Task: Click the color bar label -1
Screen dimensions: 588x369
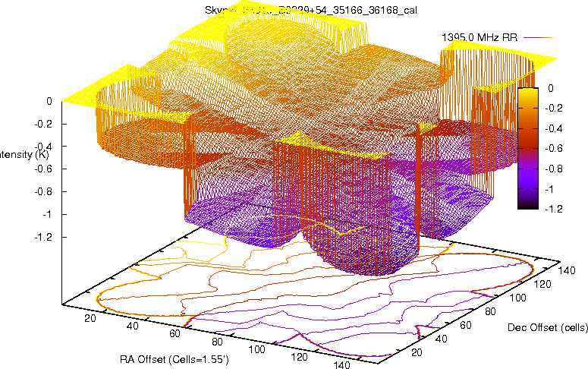Action: point(549,189)
